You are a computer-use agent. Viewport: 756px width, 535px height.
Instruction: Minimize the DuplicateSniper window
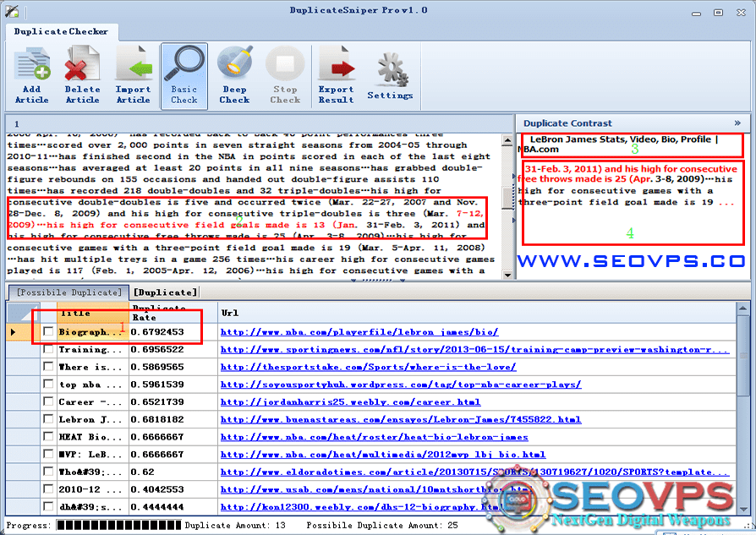[696, 13]
